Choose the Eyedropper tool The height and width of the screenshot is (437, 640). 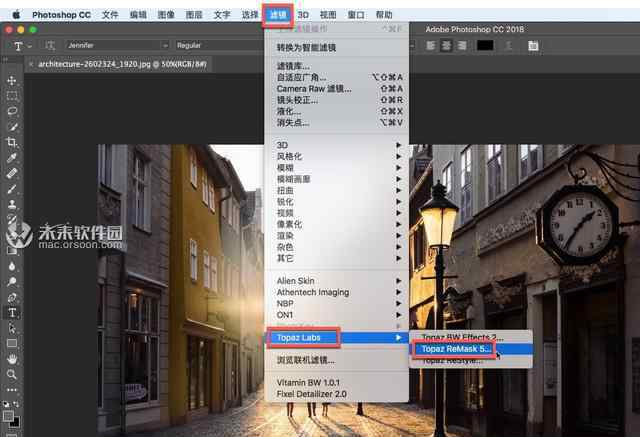(12, 158)
